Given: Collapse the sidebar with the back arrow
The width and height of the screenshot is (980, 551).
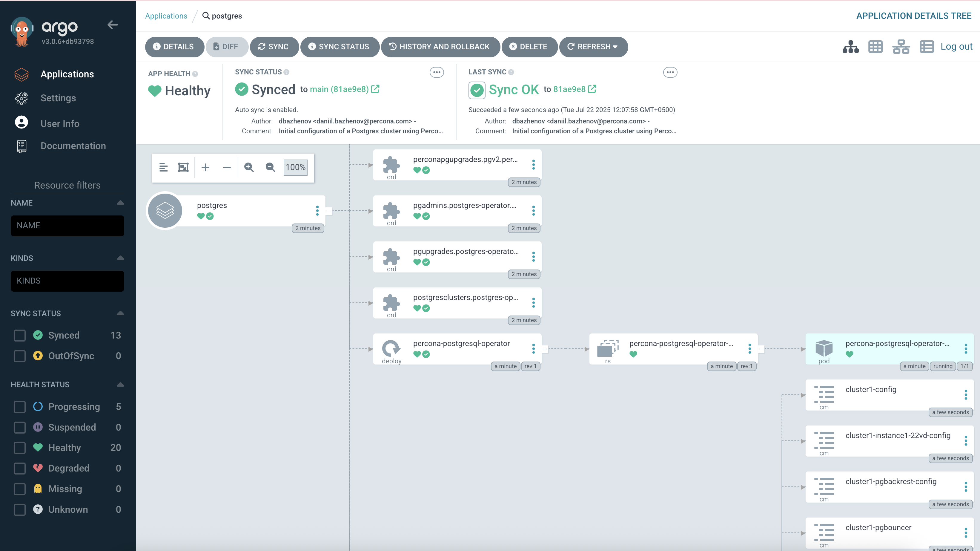Looking at the screenshot, I should point(112,25).
